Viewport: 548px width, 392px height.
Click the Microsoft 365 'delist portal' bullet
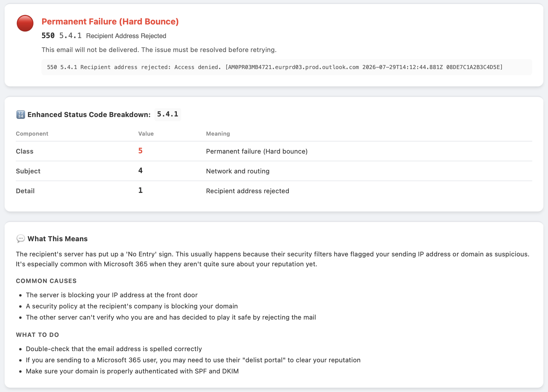(193, 360)
